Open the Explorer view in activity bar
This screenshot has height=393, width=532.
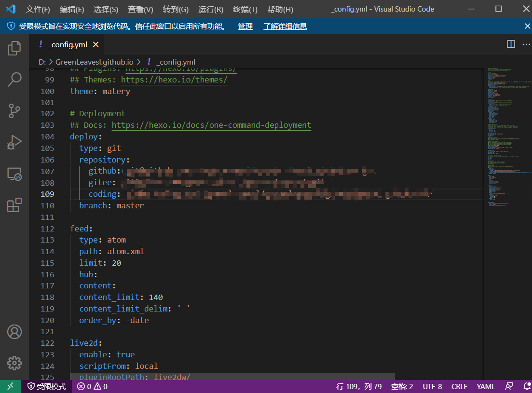14,48
